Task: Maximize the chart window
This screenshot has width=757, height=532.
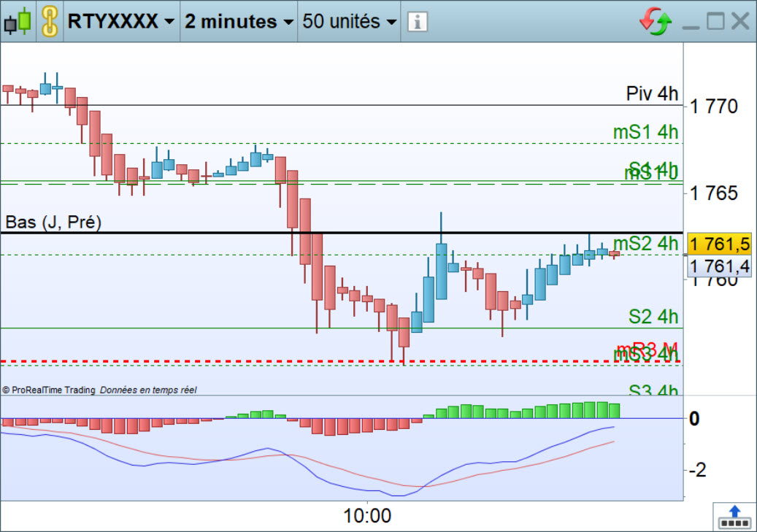Action: click(715, 21)
